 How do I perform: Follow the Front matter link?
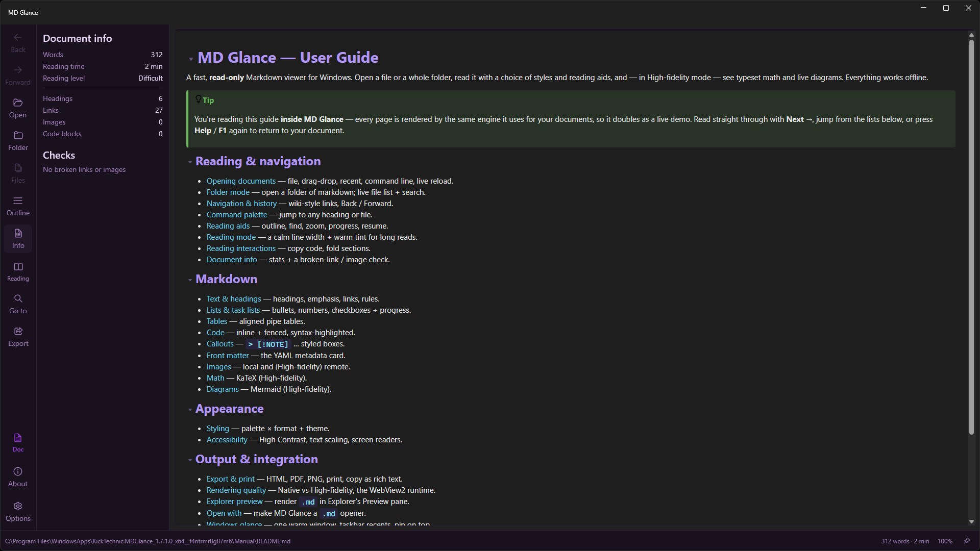[228, 356]
